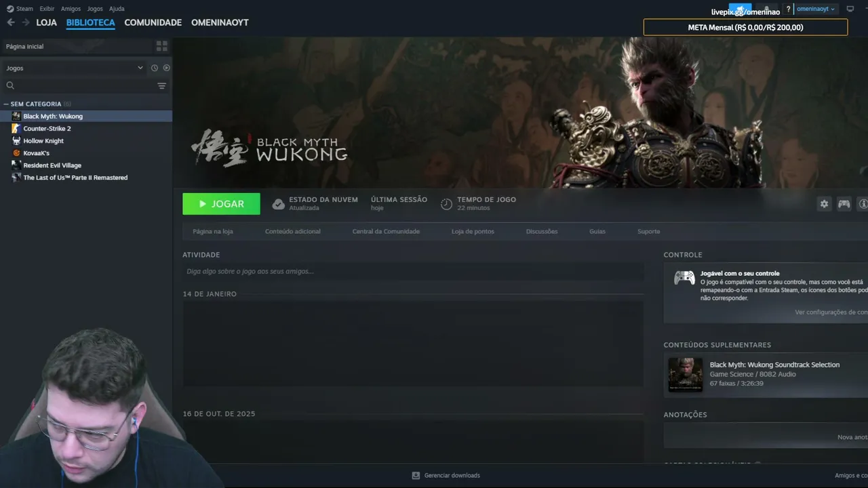This screenshot has height=488, width=868.
Task: Switch to the BIBLIOTECA tab
Action: point(91,22)
